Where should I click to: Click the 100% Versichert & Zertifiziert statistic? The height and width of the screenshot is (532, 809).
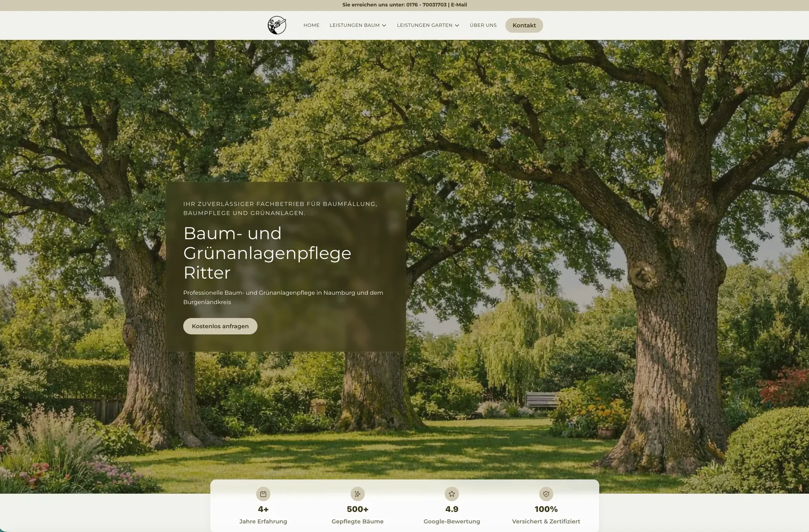(546, 509)
